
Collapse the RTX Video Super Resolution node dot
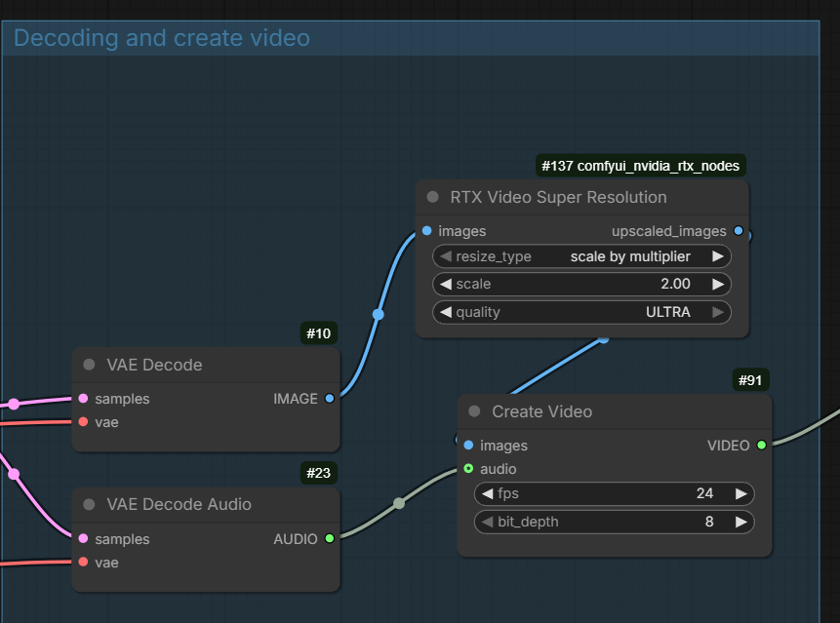click(433, 197)
